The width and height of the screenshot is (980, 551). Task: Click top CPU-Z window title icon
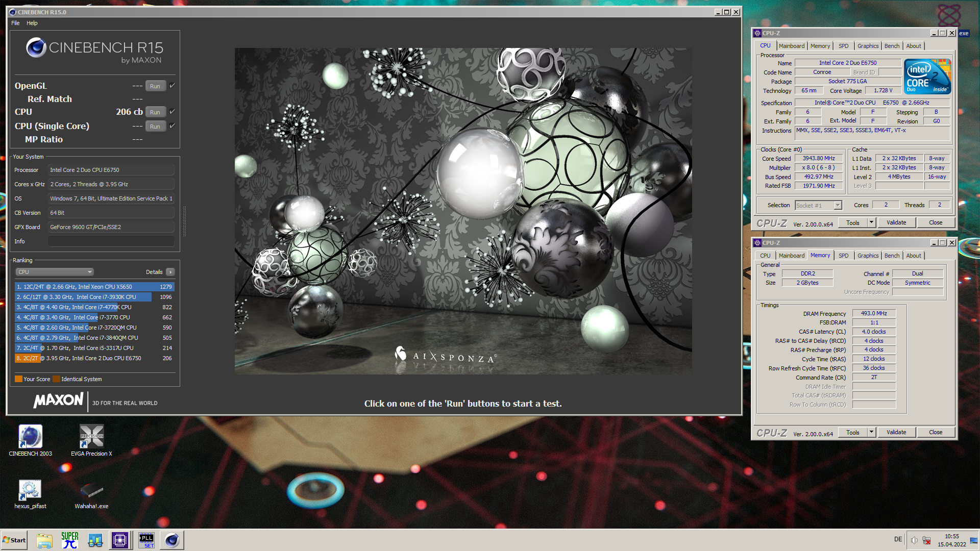coord(757,33)
